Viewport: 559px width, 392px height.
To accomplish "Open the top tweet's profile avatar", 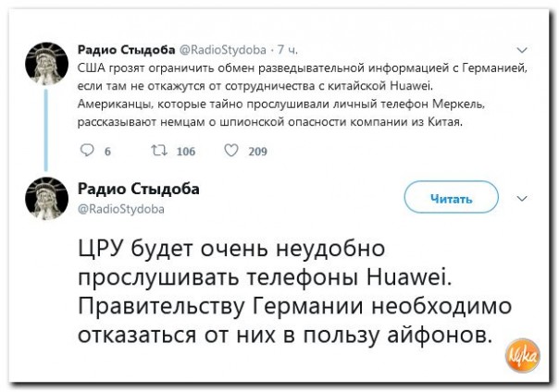I will click(43, 65).
